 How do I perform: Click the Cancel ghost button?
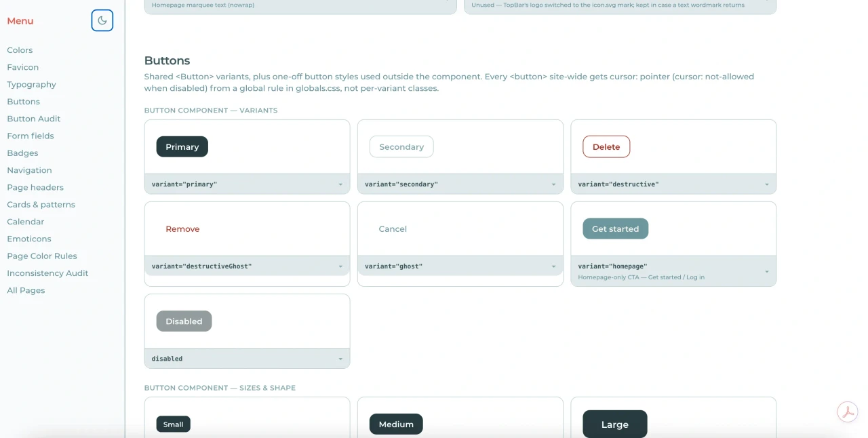coord(393,229)
